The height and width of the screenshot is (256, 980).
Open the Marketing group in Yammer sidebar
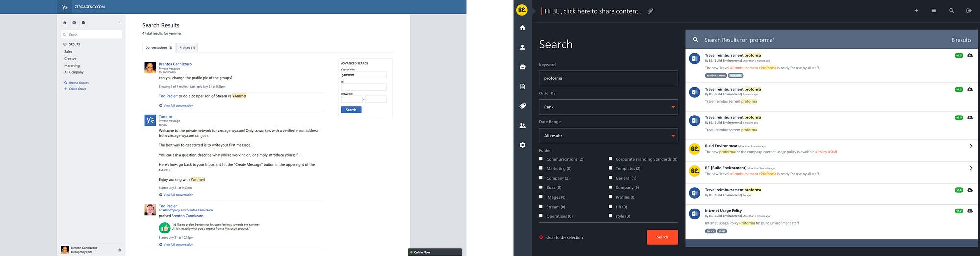click(x=72, y=66)
